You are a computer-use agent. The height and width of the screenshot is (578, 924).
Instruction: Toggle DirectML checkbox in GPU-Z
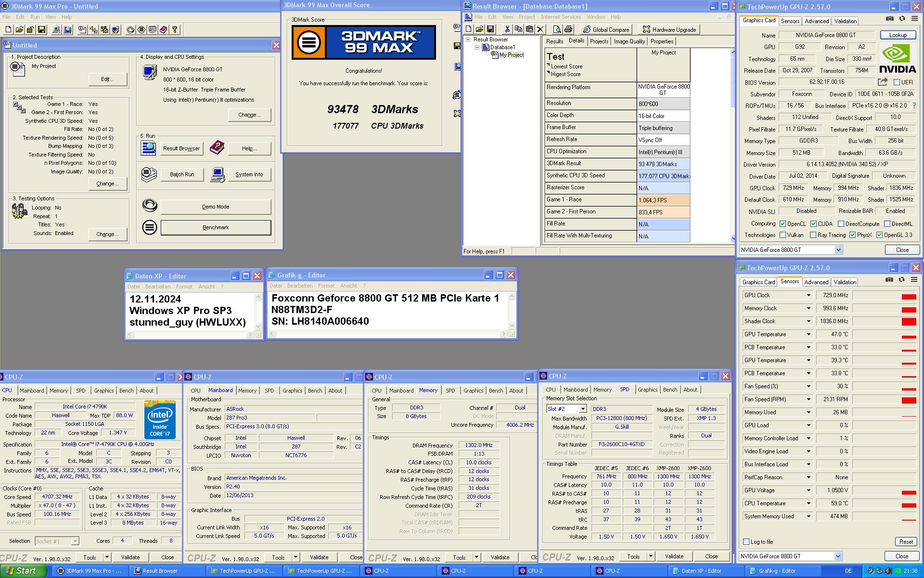coord(887,224)
